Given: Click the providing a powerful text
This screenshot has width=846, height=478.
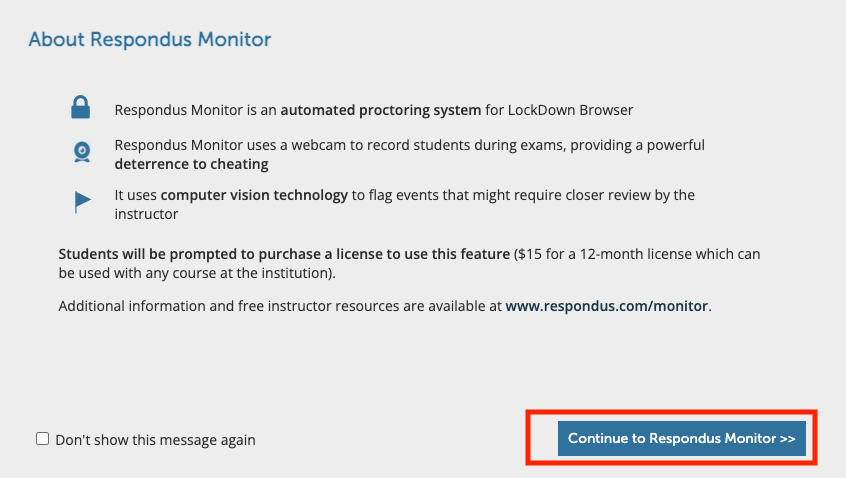Looking at the screenshot, I should (x=637, y=146).
